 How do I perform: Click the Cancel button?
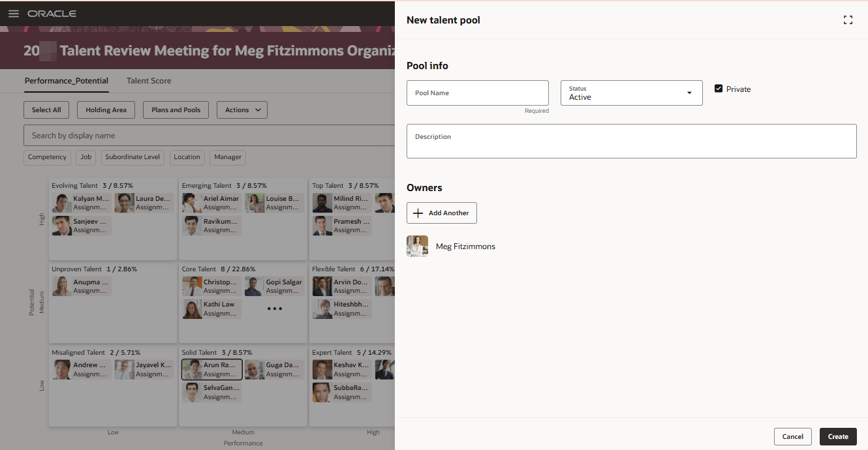[793, 436]
